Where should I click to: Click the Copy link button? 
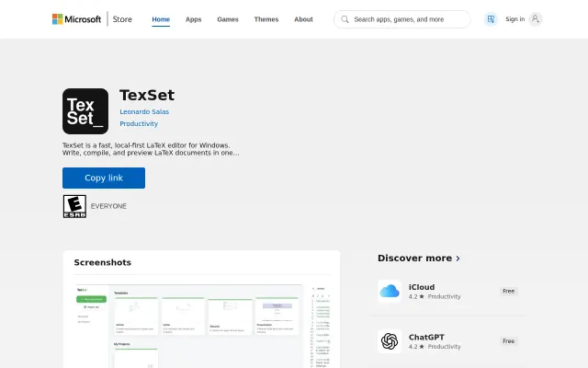[x=104, y=178]
